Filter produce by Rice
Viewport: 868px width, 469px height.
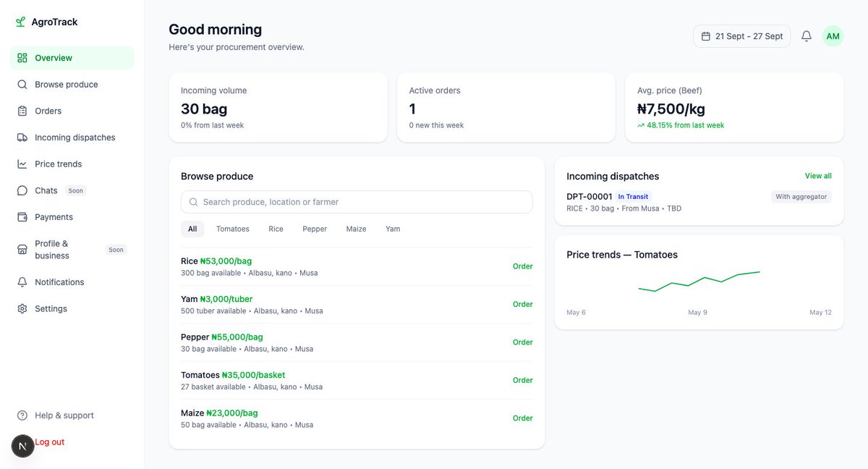276,229
